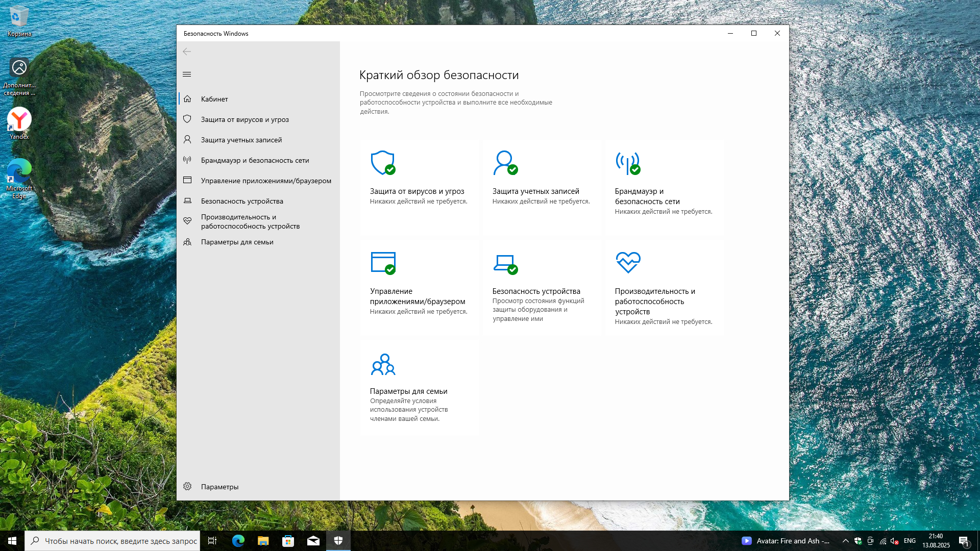Image resolution: width=980 pixels, height=551 pixels.
Task: Toggle the hamburger navigation menu
Action: tap(187, 74)
